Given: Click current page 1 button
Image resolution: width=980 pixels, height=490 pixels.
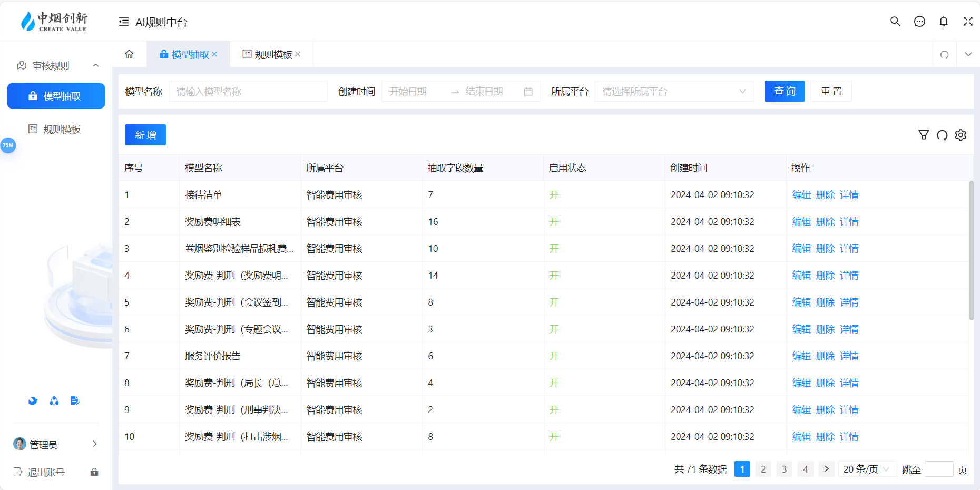Looking at the screenshot, I should (742, 469).
